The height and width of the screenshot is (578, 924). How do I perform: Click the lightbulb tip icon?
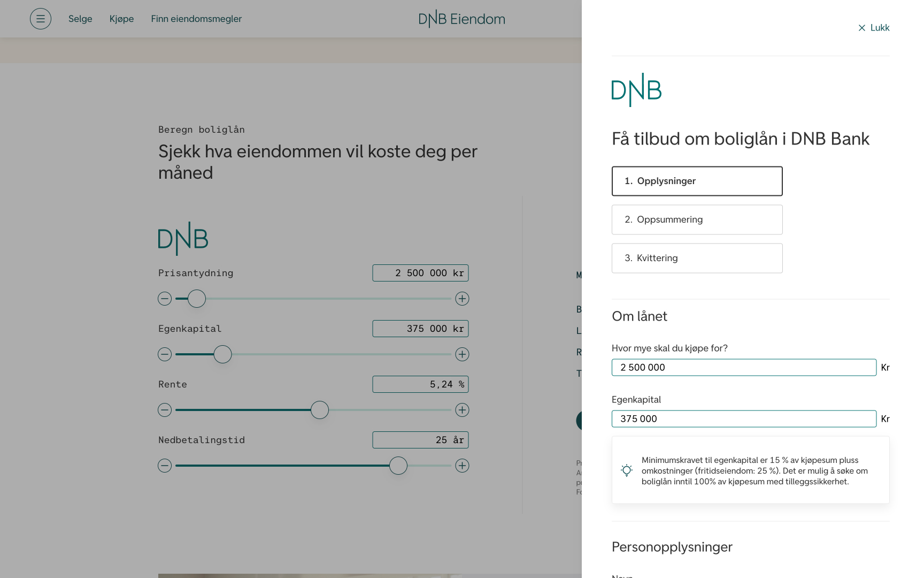(627, 470)
